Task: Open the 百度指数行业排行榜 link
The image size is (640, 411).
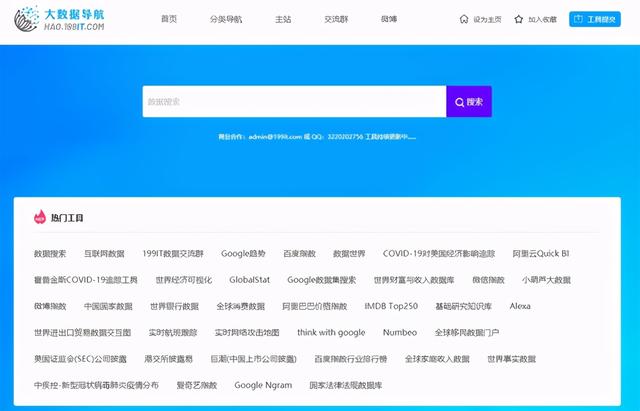Action: 351,359
